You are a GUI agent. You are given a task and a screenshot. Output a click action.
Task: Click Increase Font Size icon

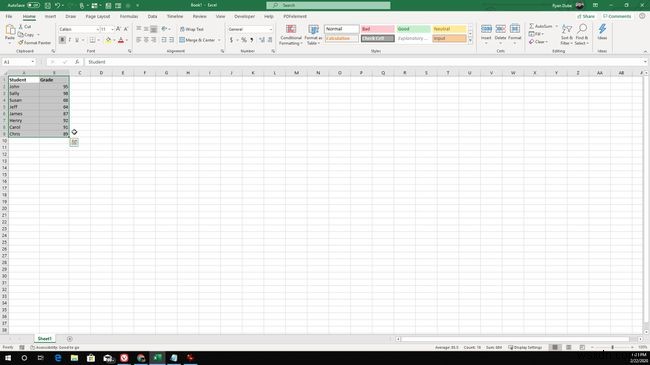[x=118, y=29]
